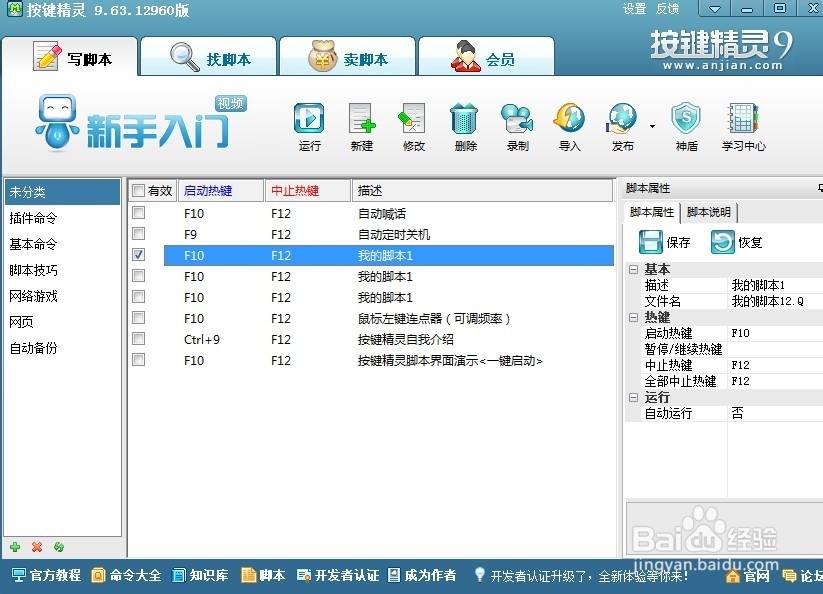Uncheck the highlighted 我的脚本1 checkbox

pos(139,255)
